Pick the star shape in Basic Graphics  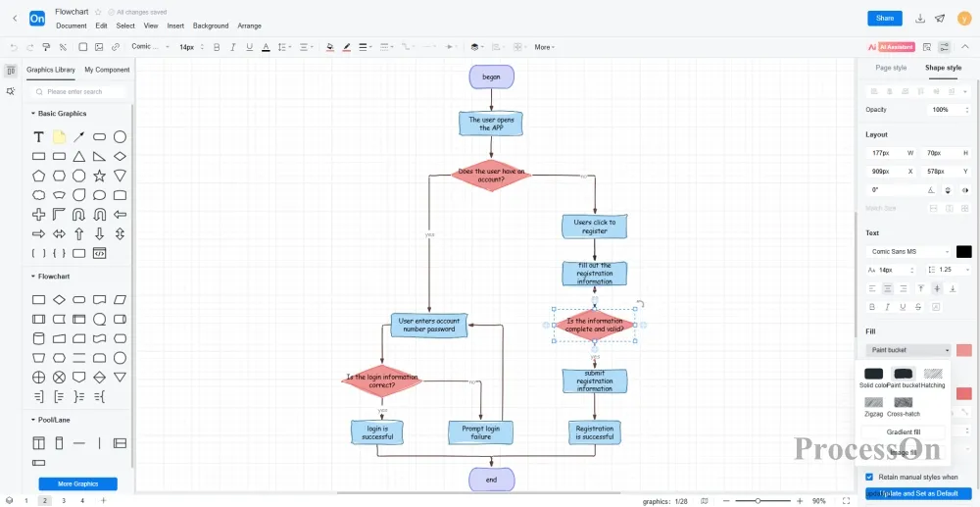click(99, 176)
